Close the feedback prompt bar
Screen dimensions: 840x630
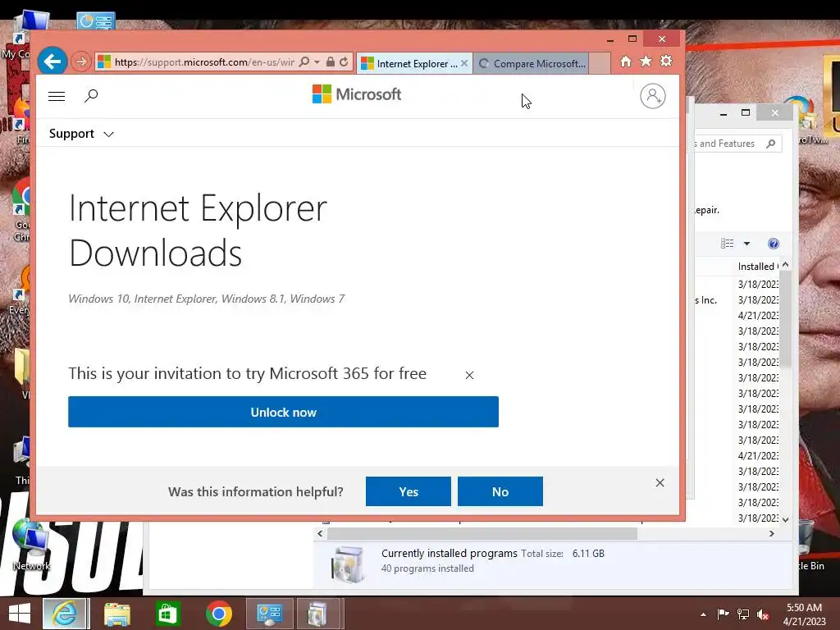660,482
